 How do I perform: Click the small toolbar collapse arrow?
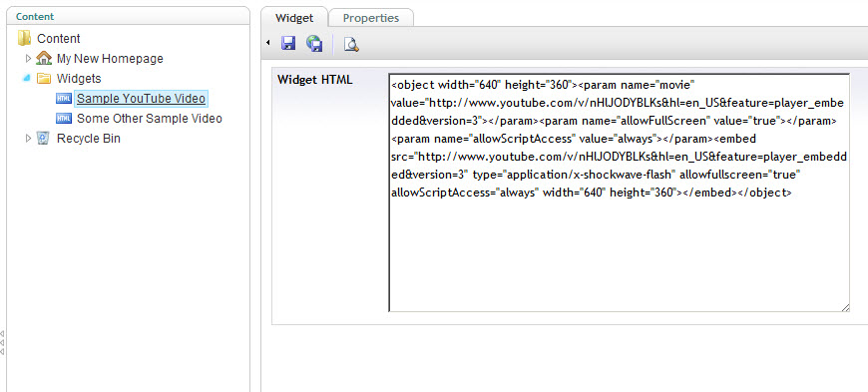point(268,43)
